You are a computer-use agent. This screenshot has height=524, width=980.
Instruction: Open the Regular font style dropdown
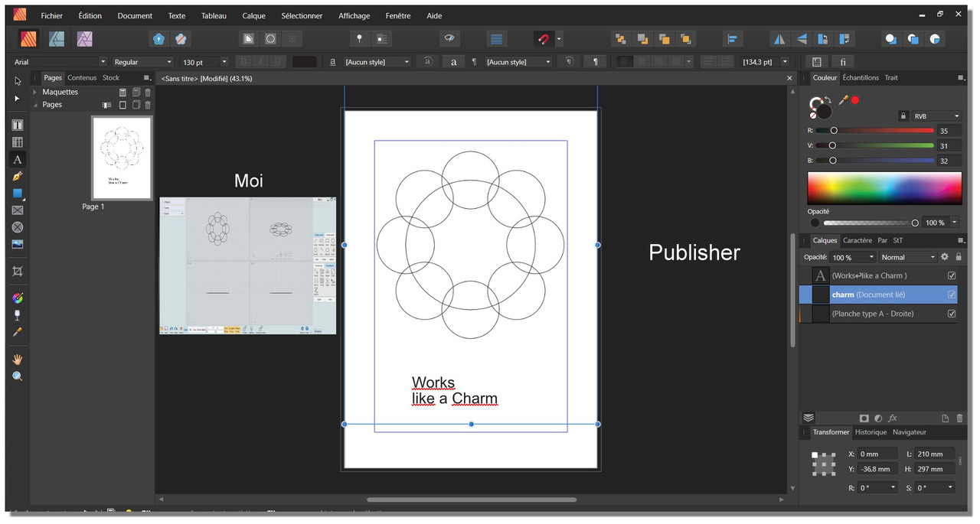tap(168, 62)
